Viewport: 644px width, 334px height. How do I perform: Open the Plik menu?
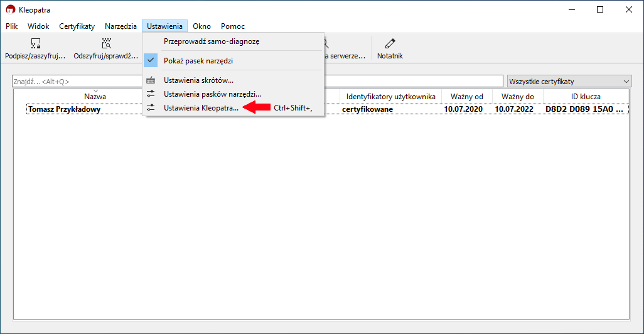click(x=11, y=26)
